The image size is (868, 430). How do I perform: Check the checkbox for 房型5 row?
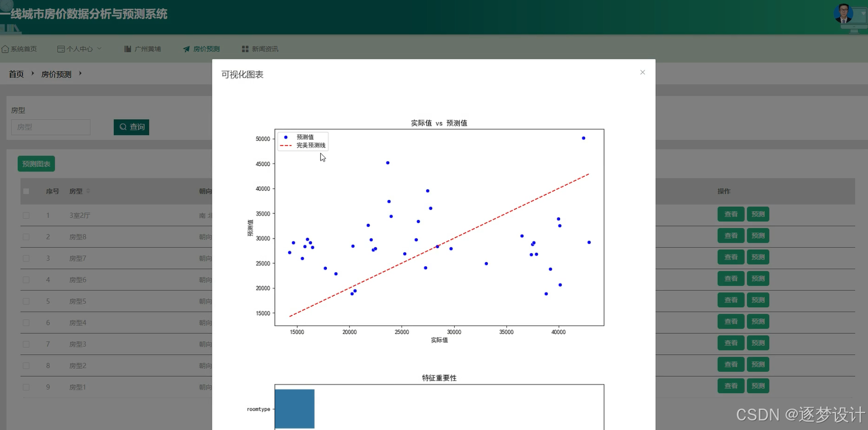click(x=26, y=301)
